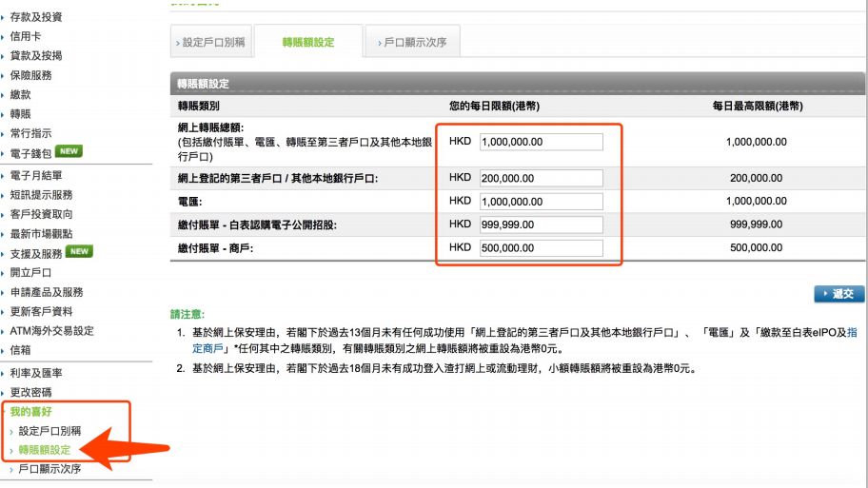Click the 您的每日限額(港幣) column header
The width and height of the screenshot is (868, 488).
click(x=494, y=106)
